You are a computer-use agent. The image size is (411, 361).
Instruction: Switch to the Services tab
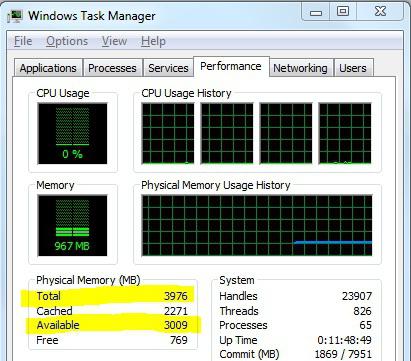(x=168, y=68)
